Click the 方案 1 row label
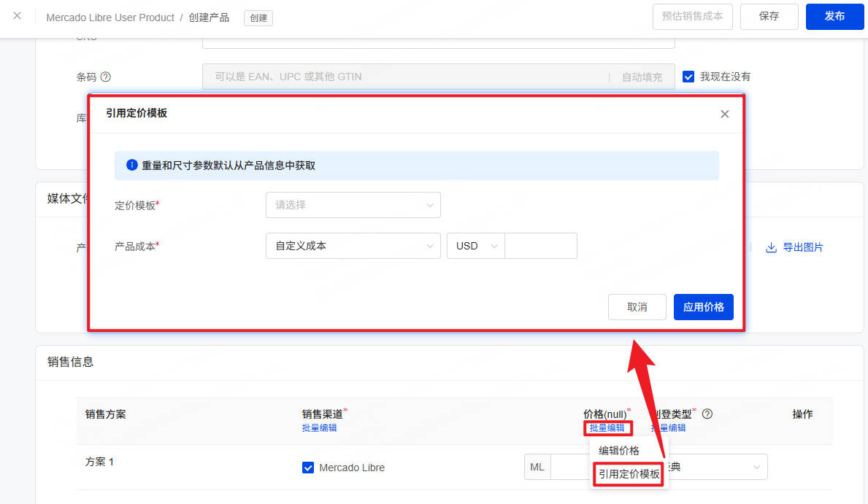 point(99,462)
